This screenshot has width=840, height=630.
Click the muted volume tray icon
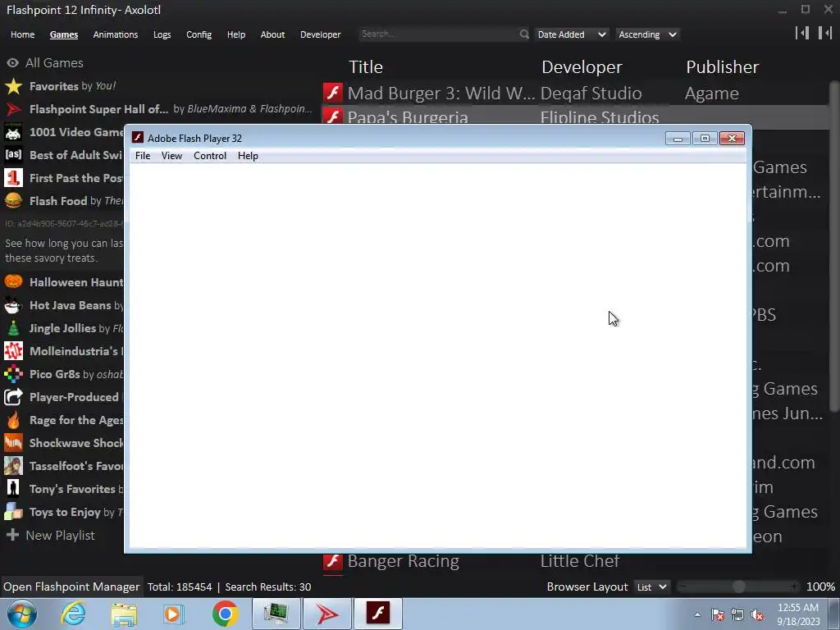[757, 614]
